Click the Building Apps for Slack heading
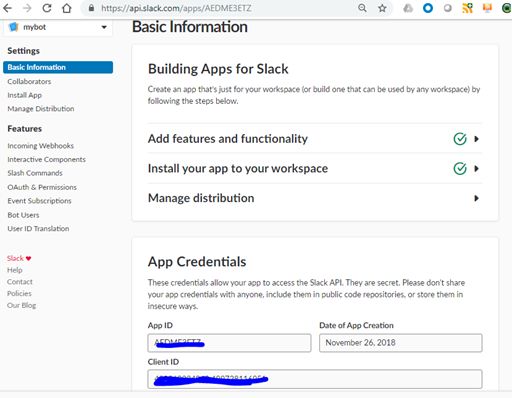The width and height of the screenshot is (512, 398). click(x=218, y=69)
